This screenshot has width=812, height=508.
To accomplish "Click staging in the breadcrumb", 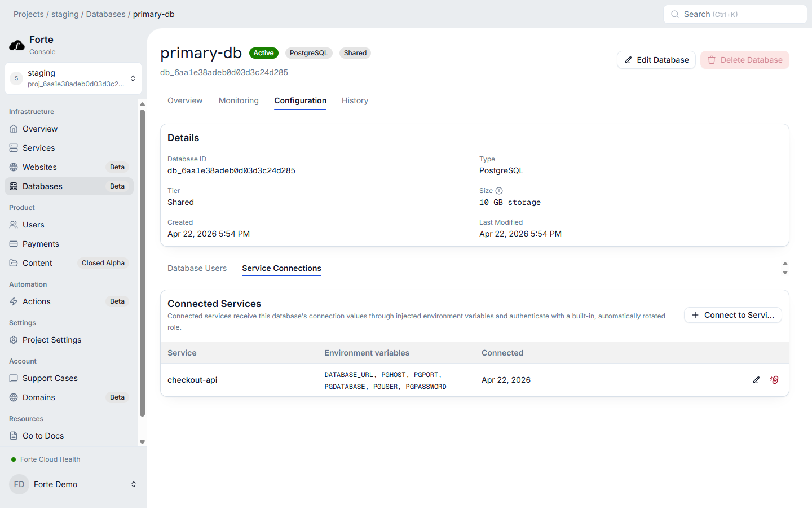I will pos(65,14).
